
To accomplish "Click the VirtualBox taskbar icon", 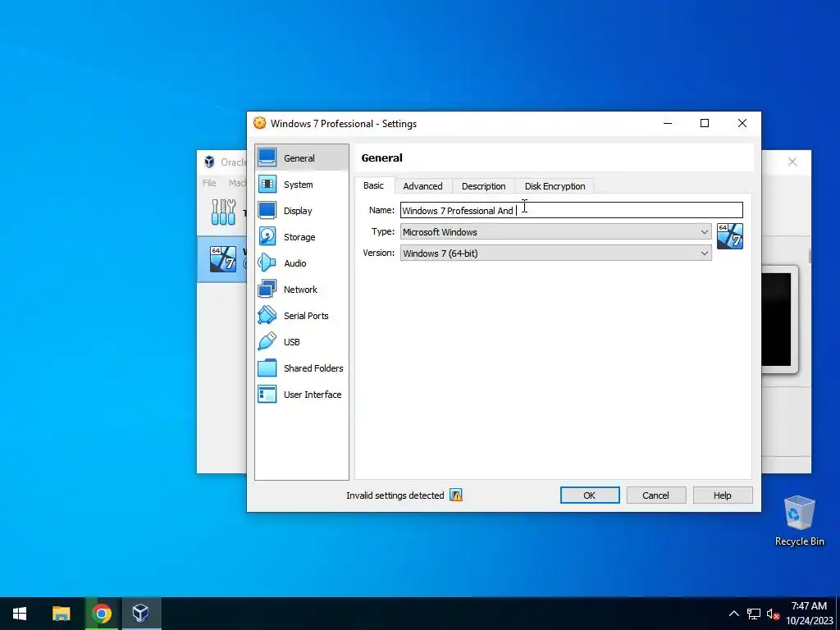I will coord(141,614).
